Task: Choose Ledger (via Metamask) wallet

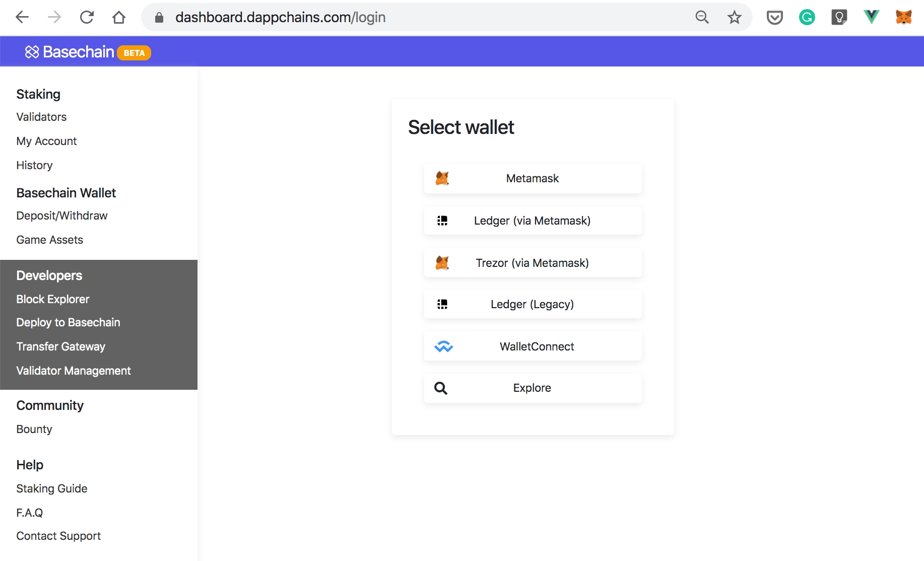Action: pos(533,221)
